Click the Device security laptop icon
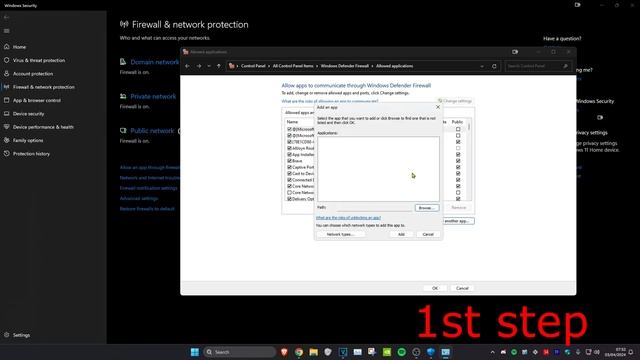The image size is (640, 360). pos(7,113)
